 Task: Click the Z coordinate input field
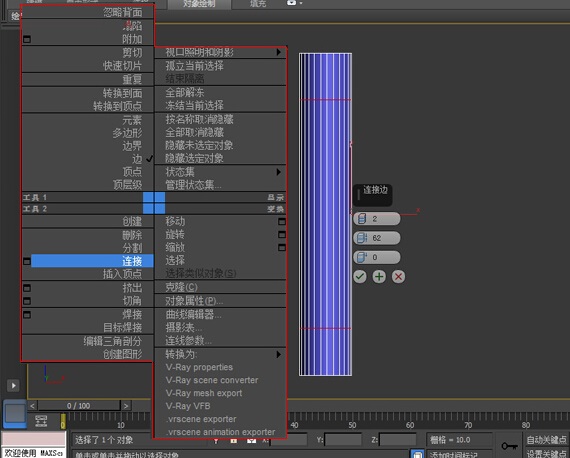(x=397, y=440)
